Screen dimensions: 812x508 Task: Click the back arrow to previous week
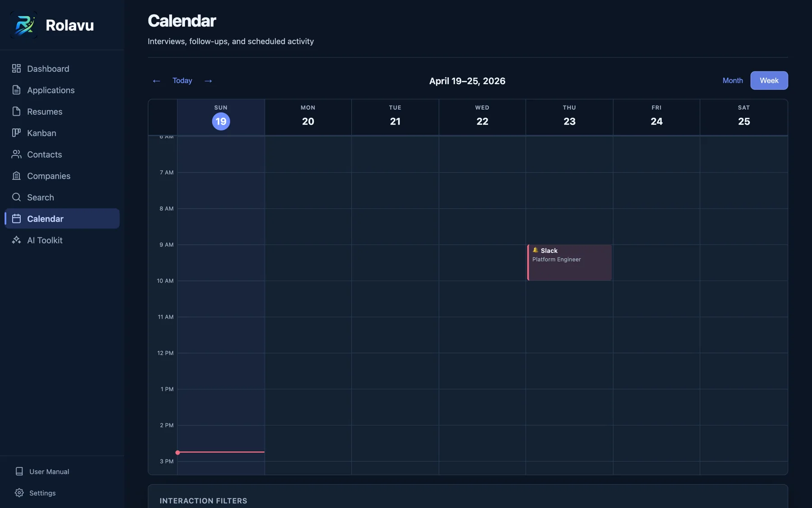point(156,80)
